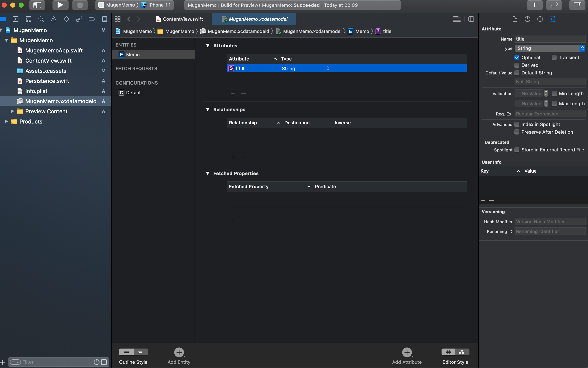Expand the Preview Content folder
Image resolution: width=588 pixels, height=368 pixels.
pos(12,111)
